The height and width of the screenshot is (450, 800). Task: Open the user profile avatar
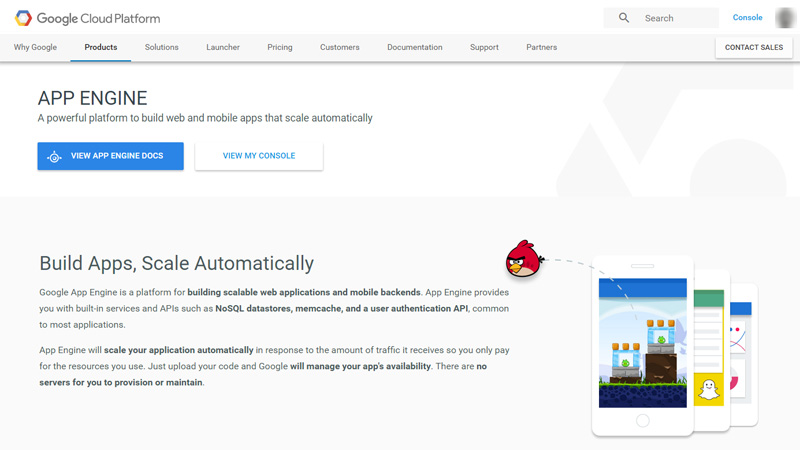click(x=785, y=18)
